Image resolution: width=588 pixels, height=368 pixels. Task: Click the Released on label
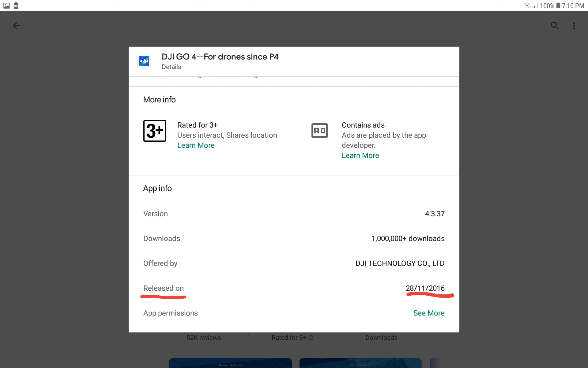click(164, 288)
